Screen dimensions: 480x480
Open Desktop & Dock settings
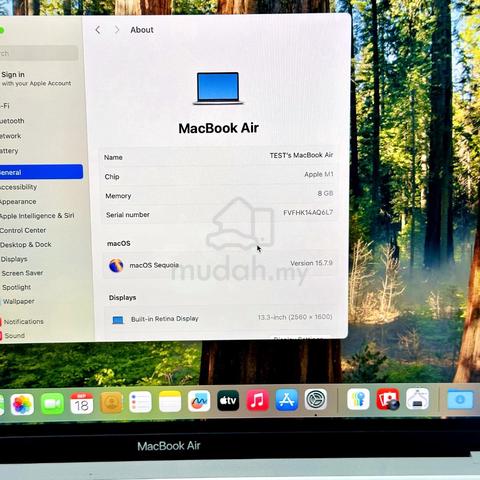tap(26, 245)
